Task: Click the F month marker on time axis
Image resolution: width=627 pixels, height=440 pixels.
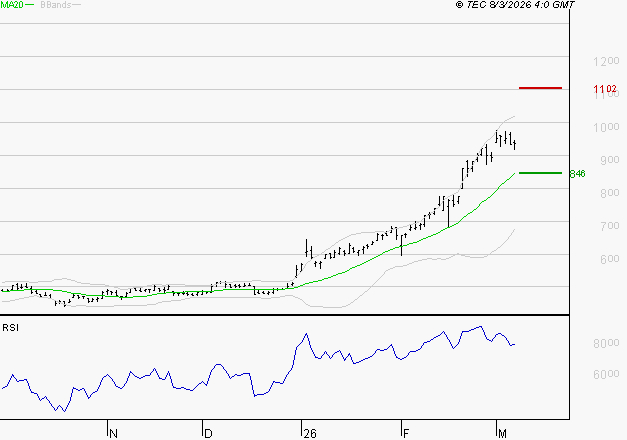Action: (x=406, y=434)
